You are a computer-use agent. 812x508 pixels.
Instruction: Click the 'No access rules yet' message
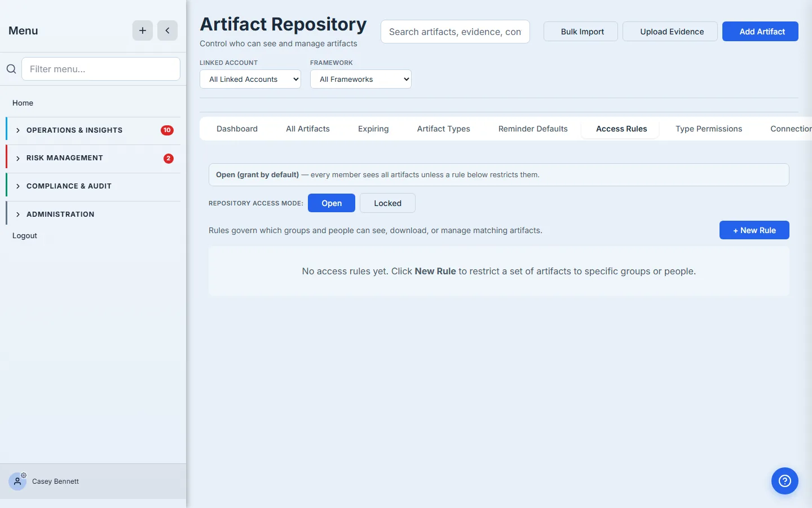(x=499, y=271)
